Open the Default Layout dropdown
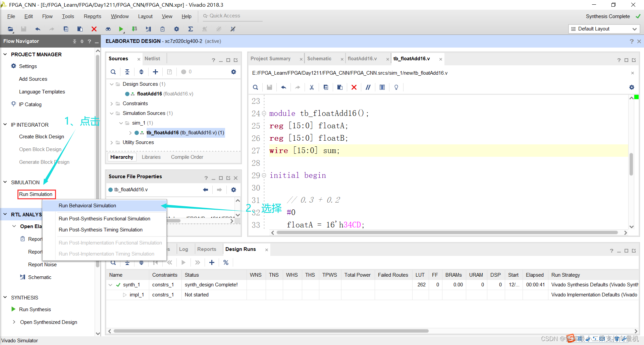Screen dimensions: 644x345 point(604,29)
